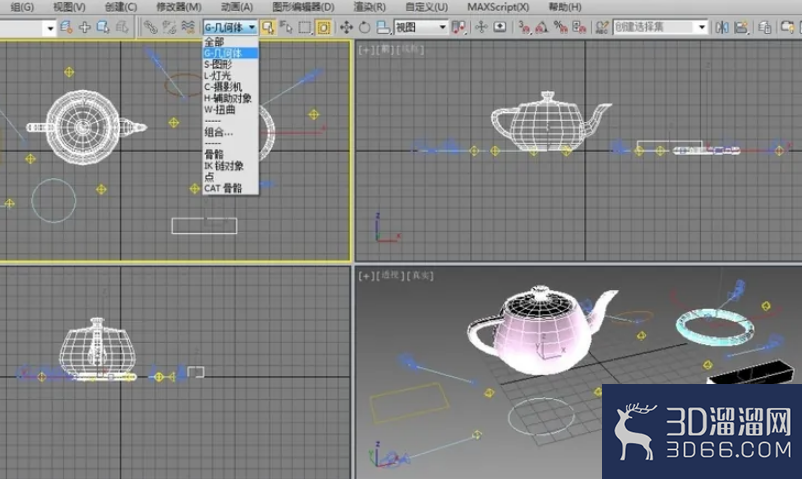Click the plus-shaped toolbar icon

[x=85, y=27]
